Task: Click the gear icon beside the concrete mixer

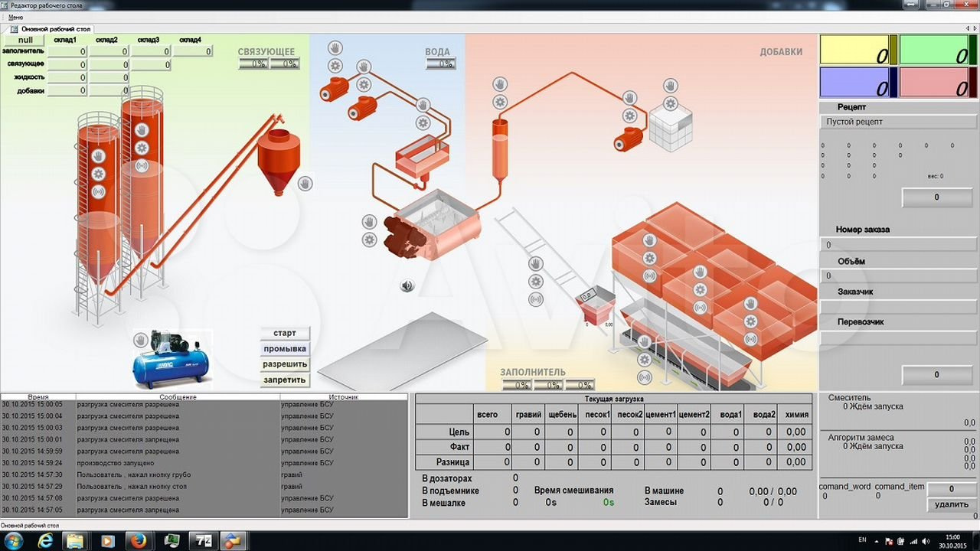Action: pyautogui.click(x=369, y=240)
